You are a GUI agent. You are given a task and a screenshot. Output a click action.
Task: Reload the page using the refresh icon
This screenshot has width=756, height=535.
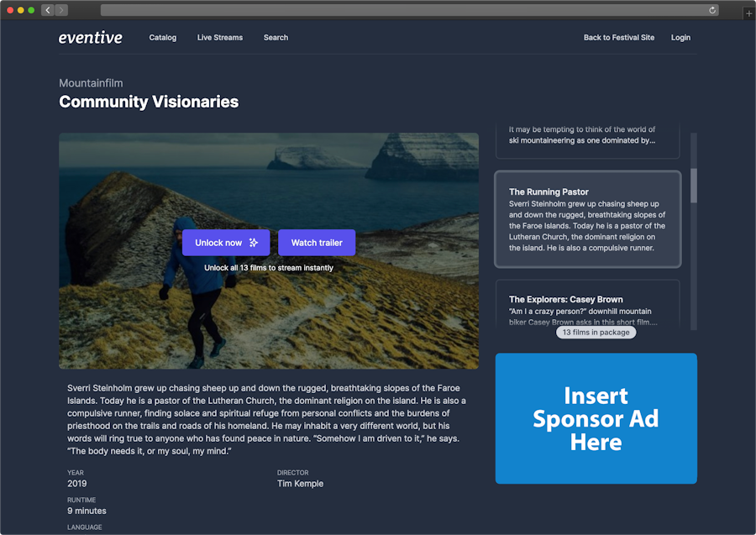pyautogui.click(x=712, y=10)
